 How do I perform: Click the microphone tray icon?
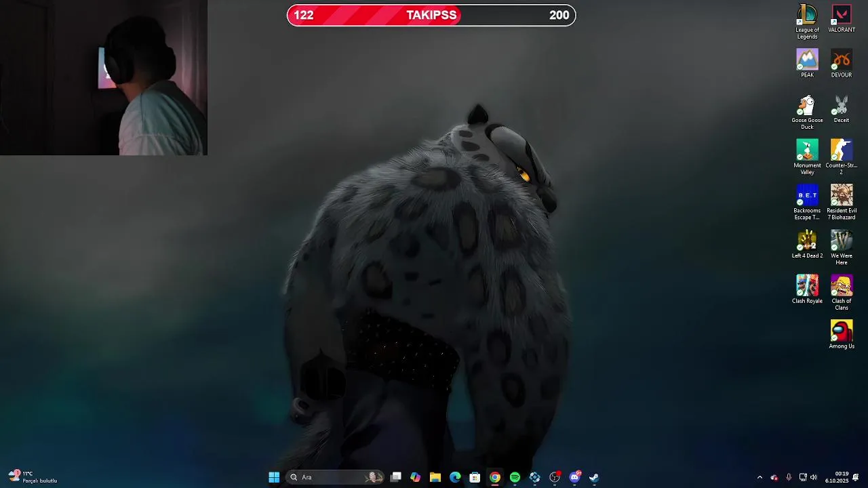click(x=789, y=477)
